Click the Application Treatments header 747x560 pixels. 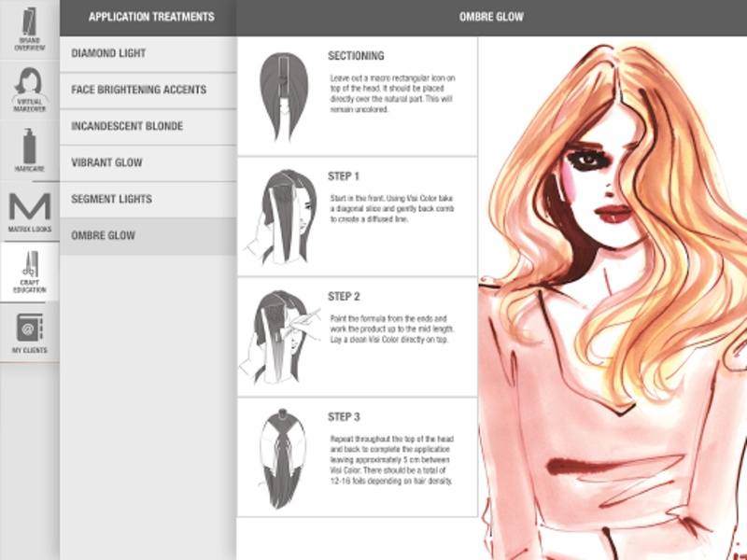151,17
